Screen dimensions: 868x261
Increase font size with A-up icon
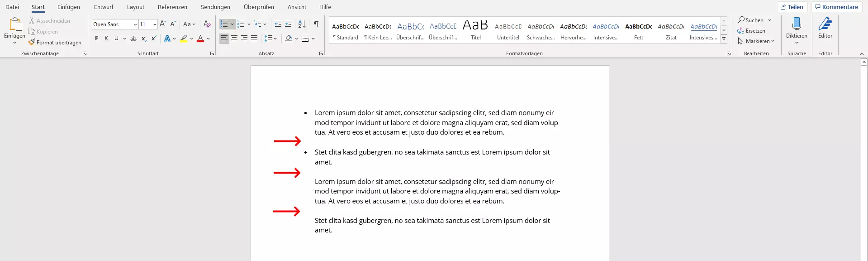(163, 24)
